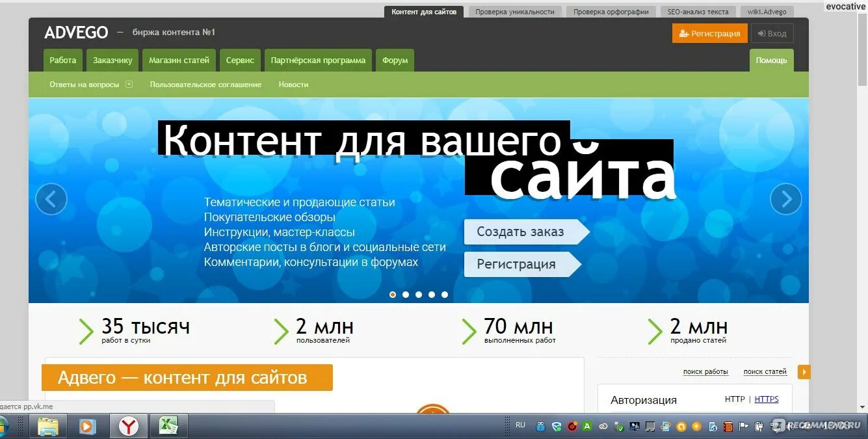Open the Помощь tab
Screen dimensions: 868x439
tap(771, 60)
